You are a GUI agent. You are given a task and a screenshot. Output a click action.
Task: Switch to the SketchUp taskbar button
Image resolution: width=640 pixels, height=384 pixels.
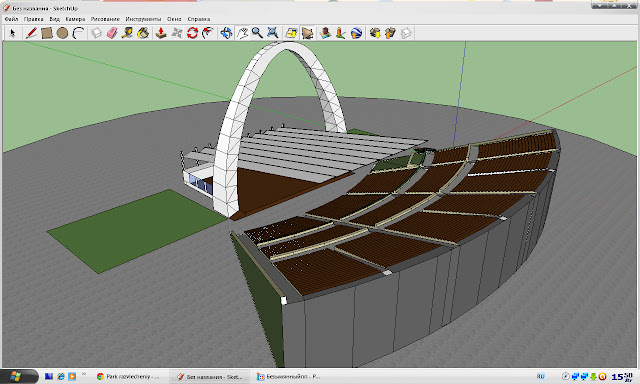[210, 377]
